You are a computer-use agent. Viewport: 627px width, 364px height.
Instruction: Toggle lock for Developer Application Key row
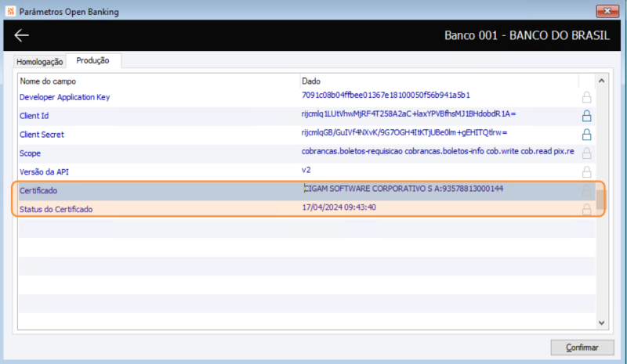click(586, 97)
